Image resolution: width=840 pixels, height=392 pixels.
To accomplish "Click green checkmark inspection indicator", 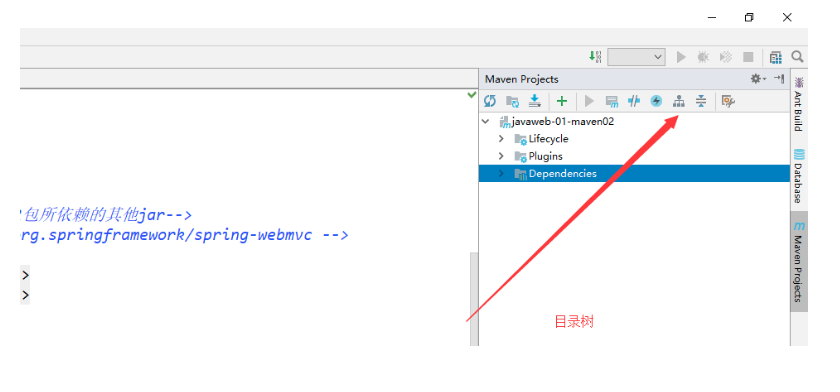I will (471, 95).
